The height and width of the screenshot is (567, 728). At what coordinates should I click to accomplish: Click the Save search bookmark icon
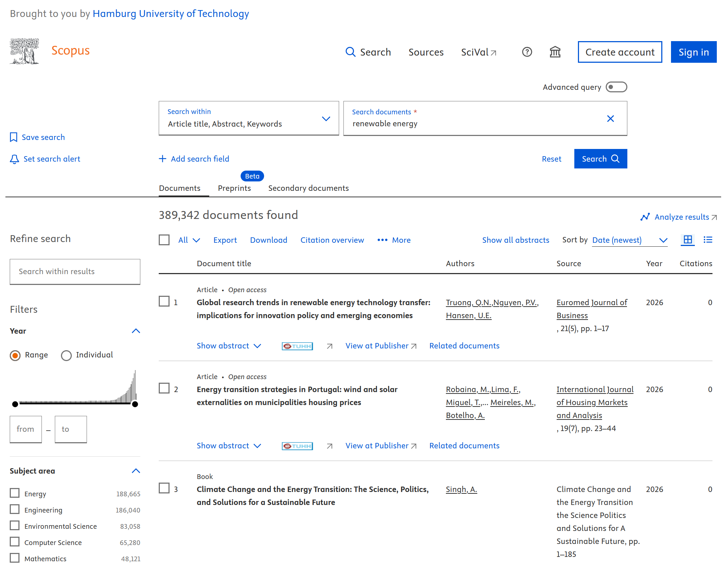14,137
